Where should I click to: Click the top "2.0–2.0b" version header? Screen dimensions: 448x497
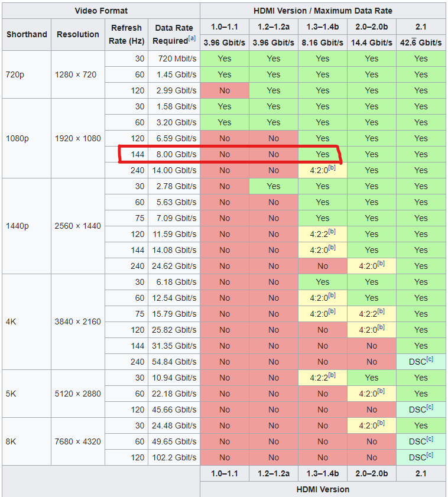click(x=372, y=27)
